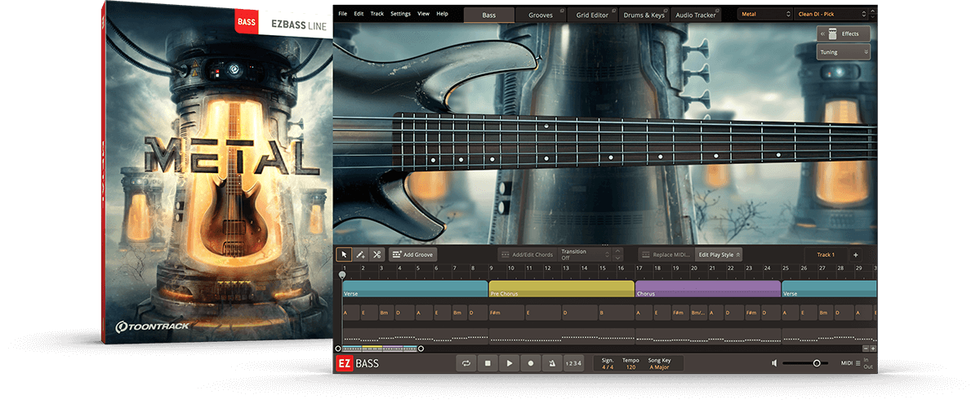Click the play button
This screenshot has height=404, width=980.
[x=509, y=363]
